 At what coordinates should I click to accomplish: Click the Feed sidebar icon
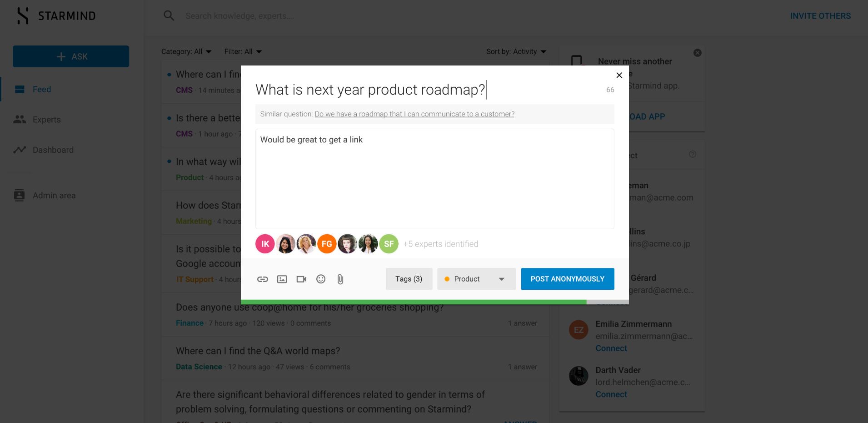(x=20, y=90)
